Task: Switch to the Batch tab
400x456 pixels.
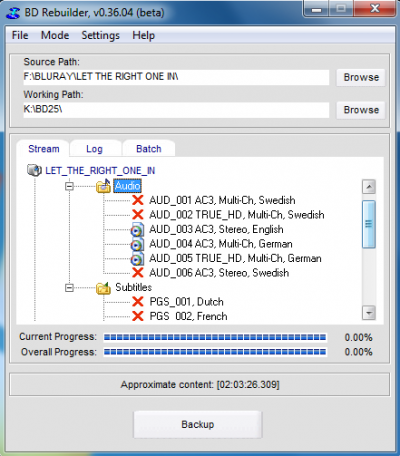Action: (149, 149)
